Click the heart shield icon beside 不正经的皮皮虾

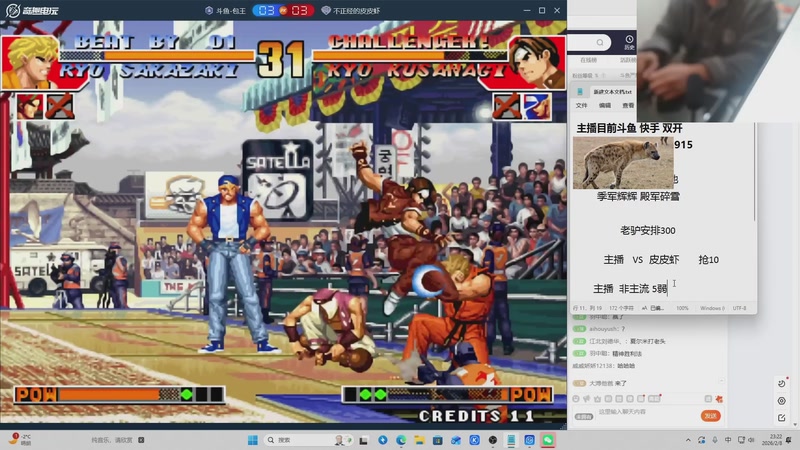tap(326, 10)
